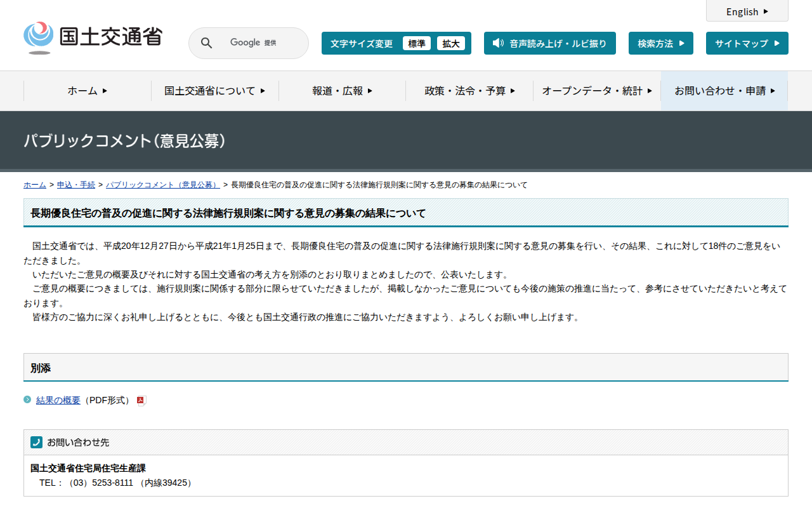This screenshot has width=812, height=508.
Task: Expand the 政策・法令・予算 menu
Action: (x=469, y=91)
